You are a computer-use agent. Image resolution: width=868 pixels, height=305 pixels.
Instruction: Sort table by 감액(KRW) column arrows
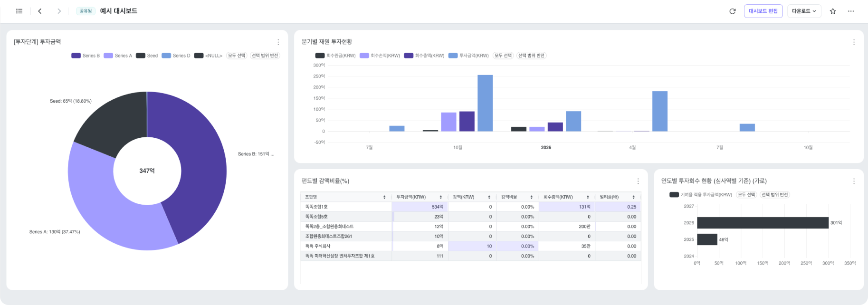coord(489,197)
